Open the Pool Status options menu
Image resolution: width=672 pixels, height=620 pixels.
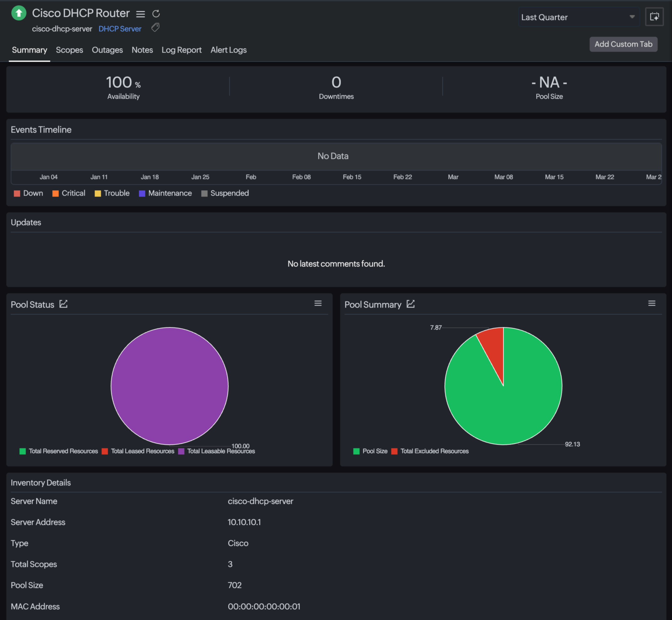click(x=318, y=303)
